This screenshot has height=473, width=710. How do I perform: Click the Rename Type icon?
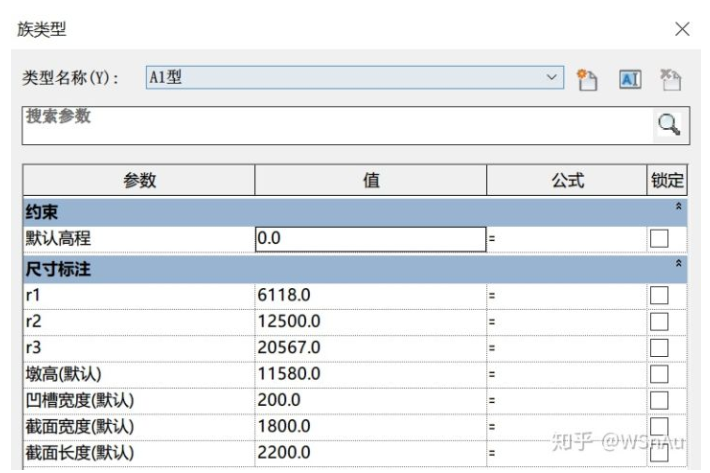coord(630,80)
